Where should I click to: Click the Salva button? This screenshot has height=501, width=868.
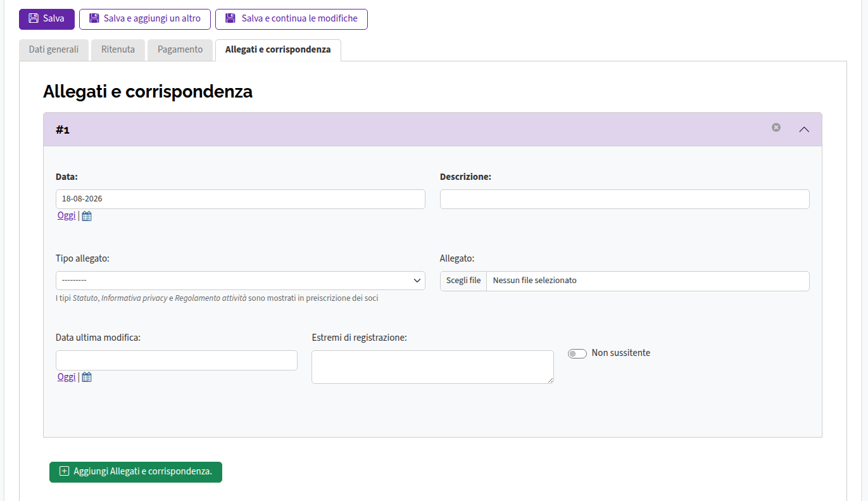coord(47,19)
